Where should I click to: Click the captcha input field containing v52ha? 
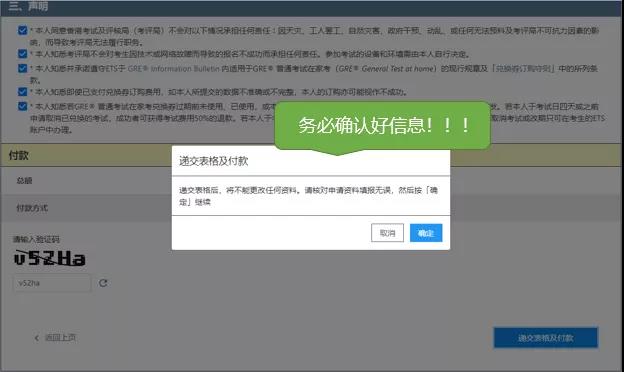coord(53,283)
